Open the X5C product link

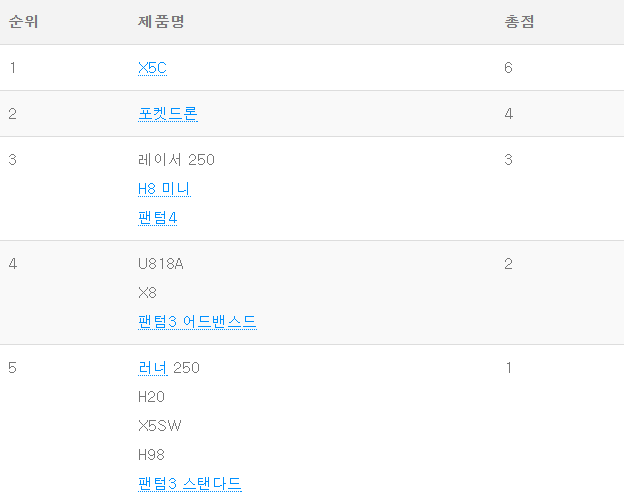(152, 68)
